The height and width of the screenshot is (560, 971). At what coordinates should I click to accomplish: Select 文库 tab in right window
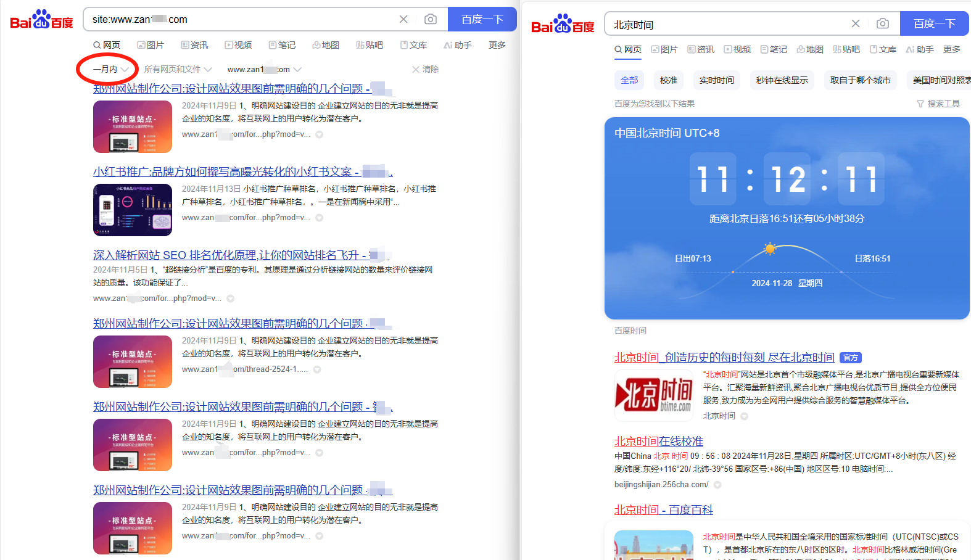883,49
